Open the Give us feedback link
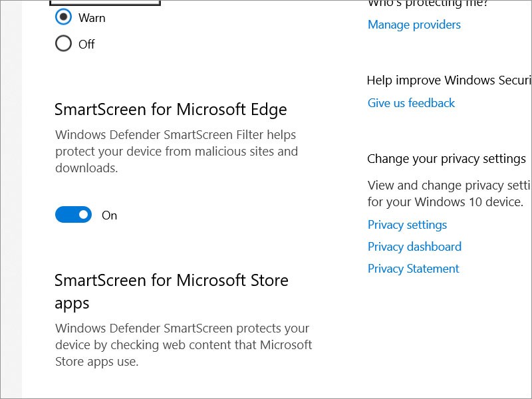Image resolution: width=532 pixels, height=399 pixels. pos(411,103)
